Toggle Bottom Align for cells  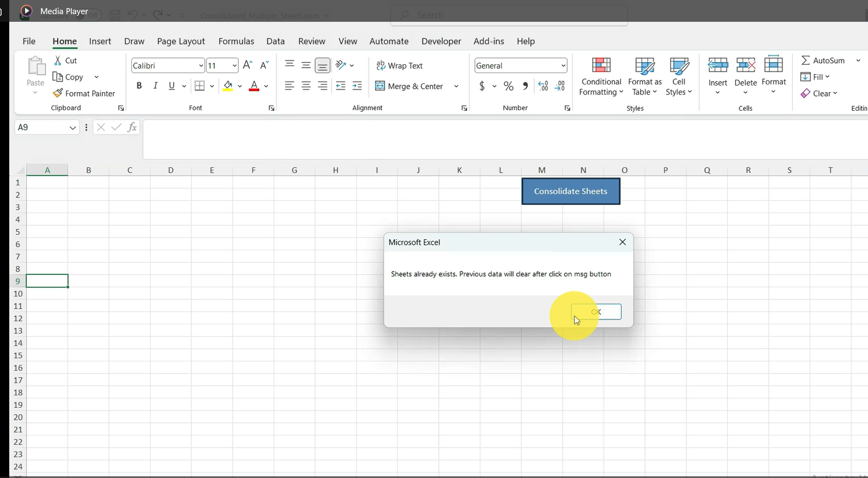tap(323, 65)
